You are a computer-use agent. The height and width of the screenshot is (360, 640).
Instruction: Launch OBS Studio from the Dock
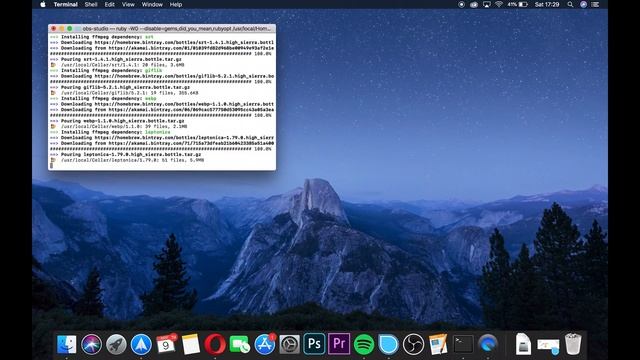[x=413, y=344]
